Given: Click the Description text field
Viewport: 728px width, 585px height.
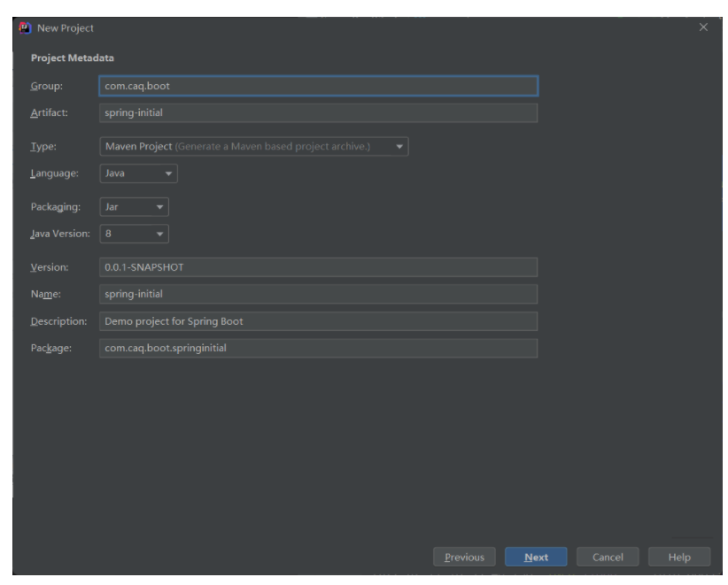Looking at the screenshot, I should [318, 321].
